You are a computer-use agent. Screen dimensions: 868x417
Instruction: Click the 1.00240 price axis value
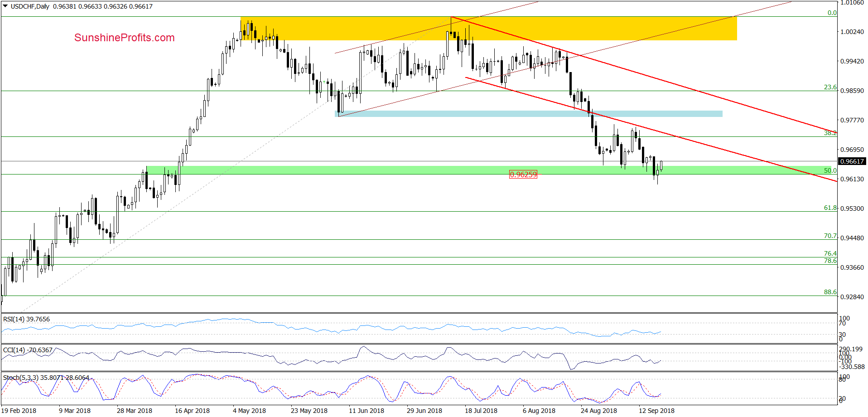click(852, 32)
